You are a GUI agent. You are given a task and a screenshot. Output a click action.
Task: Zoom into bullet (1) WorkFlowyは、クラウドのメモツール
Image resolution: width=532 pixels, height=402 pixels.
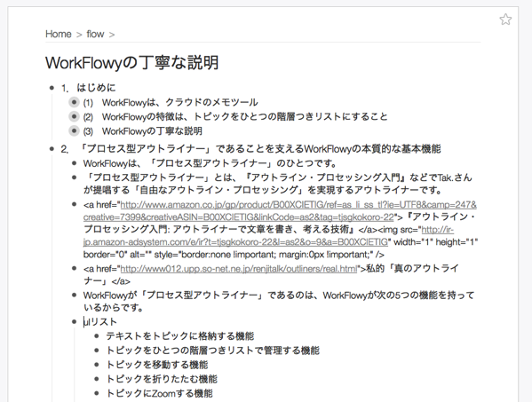(x=74, y=102)
